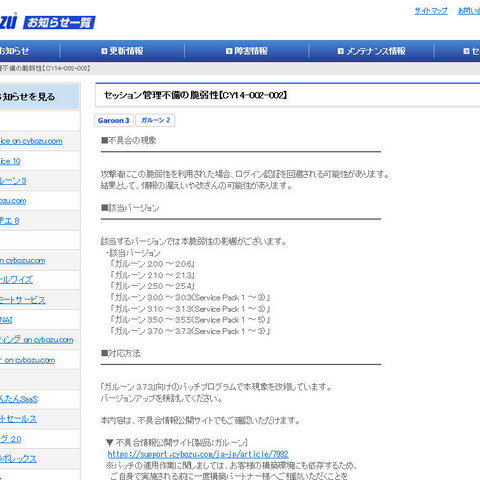This screenshot has height=480, width=480.
Task: Click the sidebar heading 知らせを見る
Action: [x=28, y=97]
